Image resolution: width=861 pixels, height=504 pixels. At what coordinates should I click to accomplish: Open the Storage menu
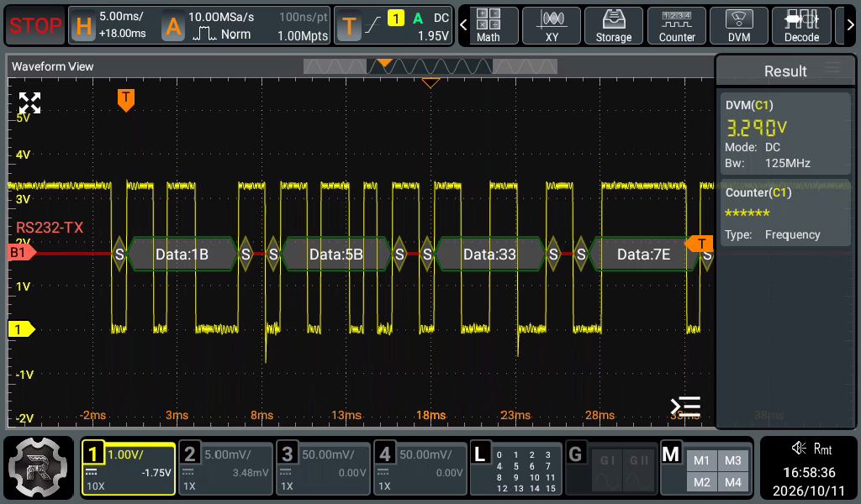point(614,26)
